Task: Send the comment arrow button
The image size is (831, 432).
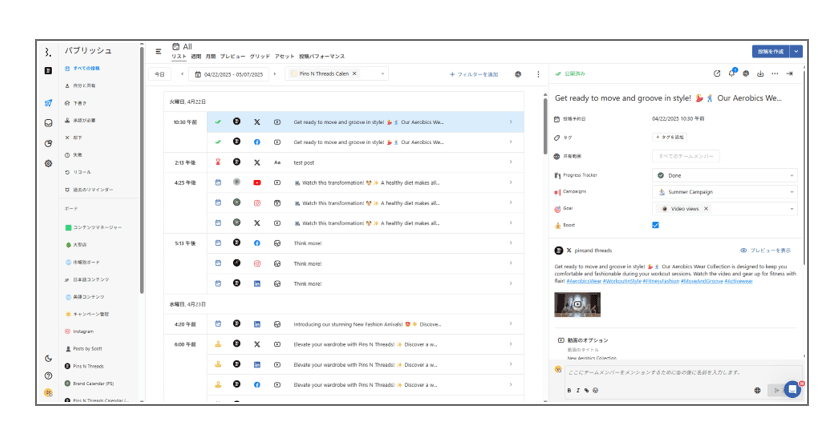Action: (776, 390)
